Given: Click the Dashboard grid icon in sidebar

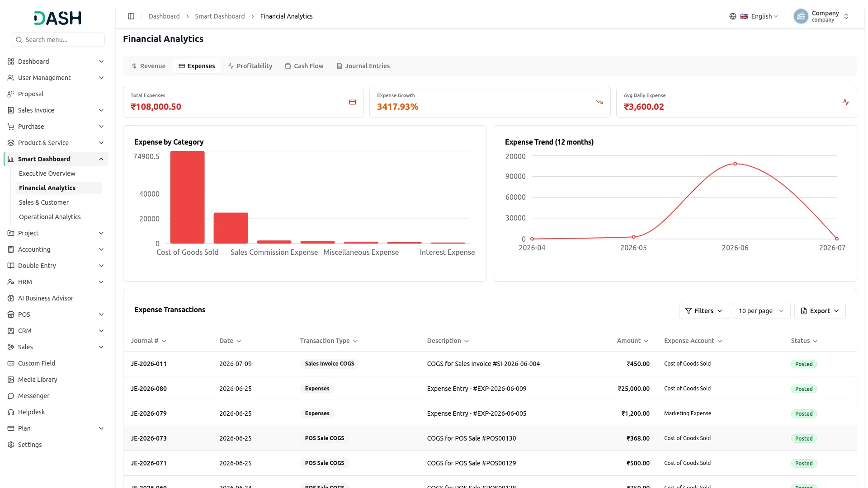Looking at the screenshot, I should coord(11,61).
